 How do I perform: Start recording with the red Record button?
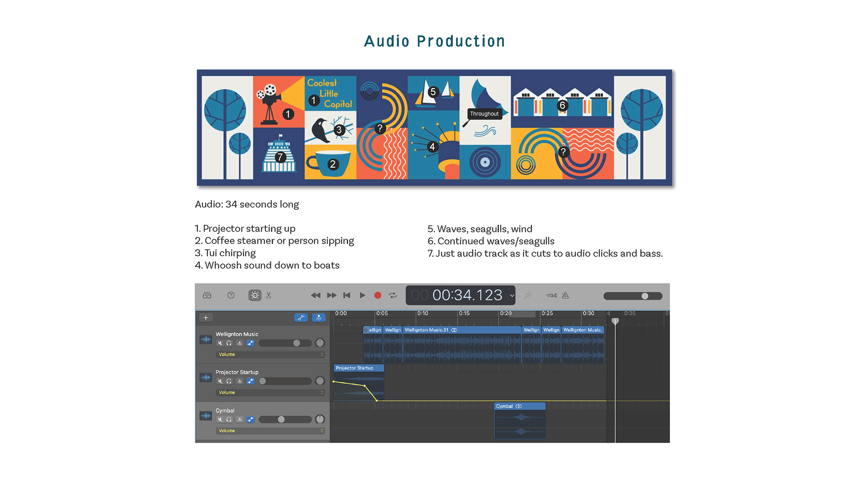[378, 296]
